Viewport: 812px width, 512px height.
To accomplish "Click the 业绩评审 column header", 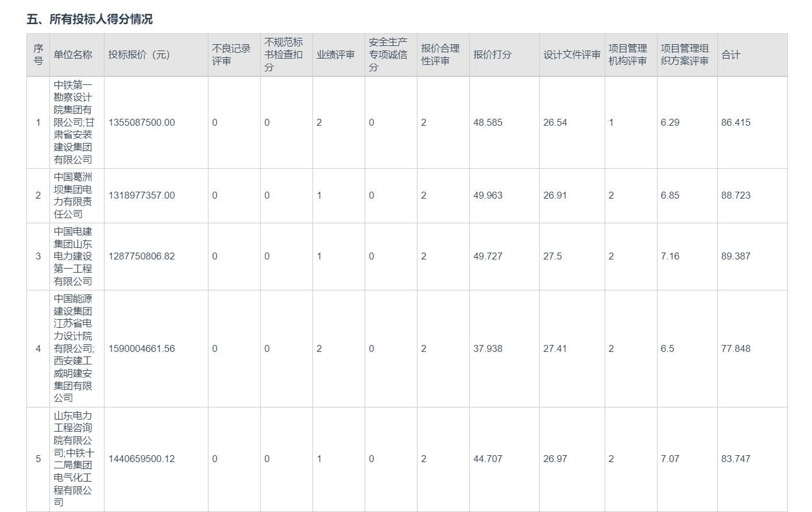I will (x=335, y=55).
